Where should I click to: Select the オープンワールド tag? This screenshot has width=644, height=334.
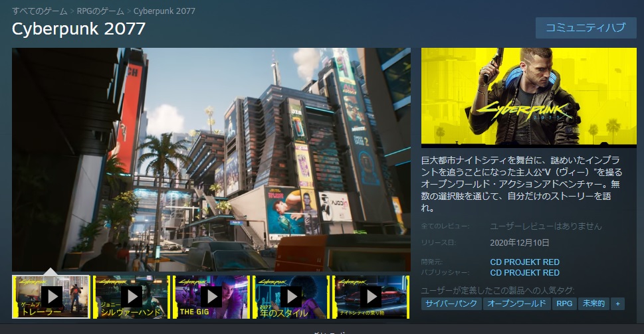(x=516, y=303)
